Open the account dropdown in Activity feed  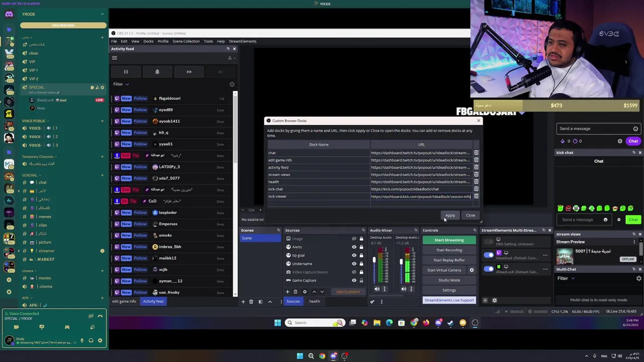[231, 58]
